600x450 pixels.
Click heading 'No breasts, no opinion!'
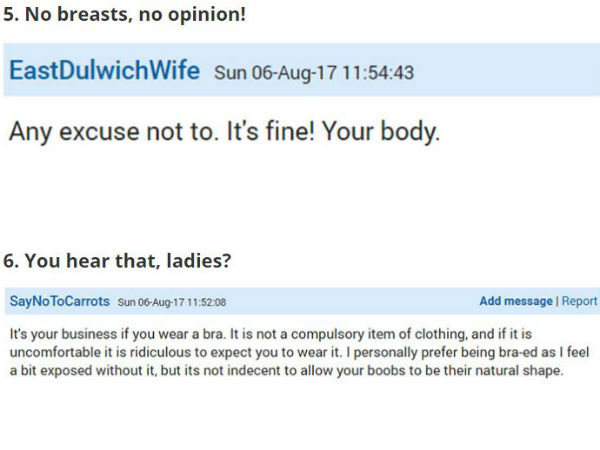tap(125, 15)
